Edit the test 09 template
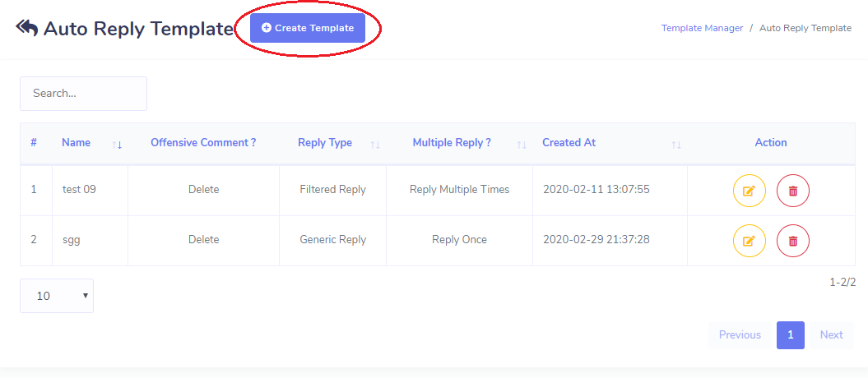Image resolution: width=868 pixels, height=378 pixels. pyautogui.click(x=749, y=191)
